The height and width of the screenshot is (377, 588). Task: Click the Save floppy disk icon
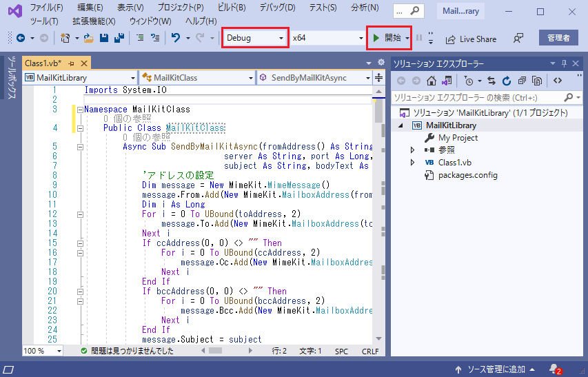click(x=104, y=38)
